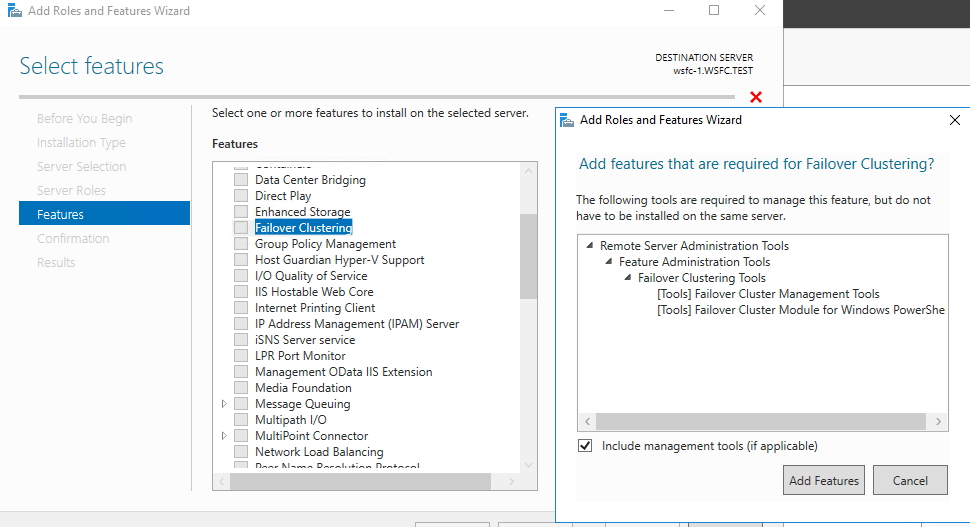Click the Add Features button
The width and height of the screenshot is (970, 527).
tap(823, 480)
